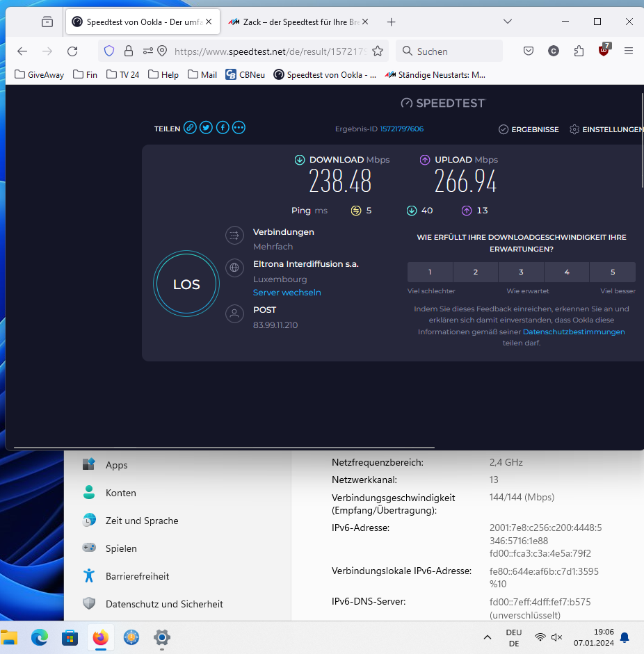Click the user icon beside POST
644x654 pixels.
[x=234, y=313]
